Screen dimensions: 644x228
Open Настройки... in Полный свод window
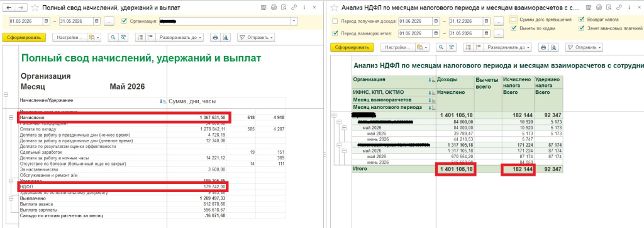(70, 37)
